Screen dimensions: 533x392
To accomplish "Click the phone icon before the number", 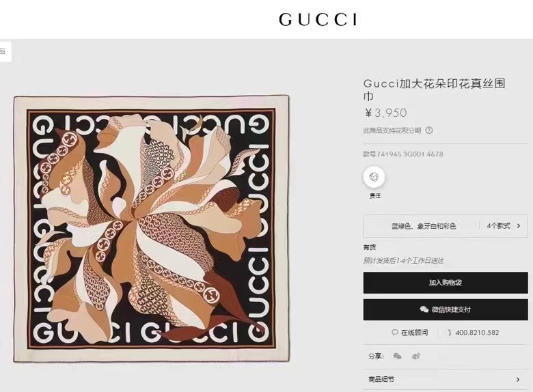I will (450, 333).
